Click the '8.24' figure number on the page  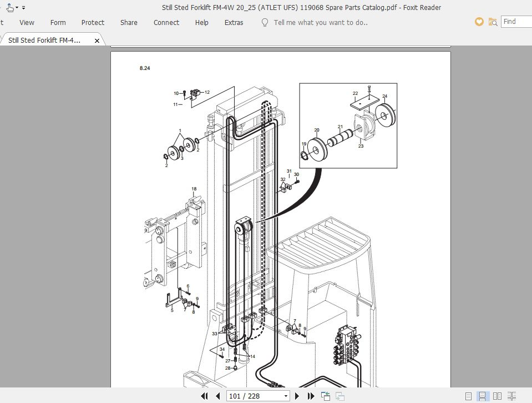pos(145,68)
